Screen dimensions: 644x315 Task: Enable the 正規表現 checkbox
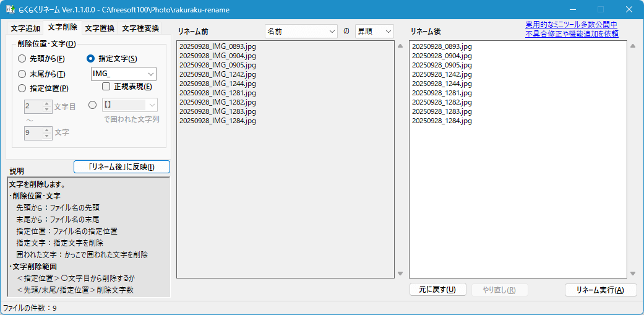tap(106, 87)
